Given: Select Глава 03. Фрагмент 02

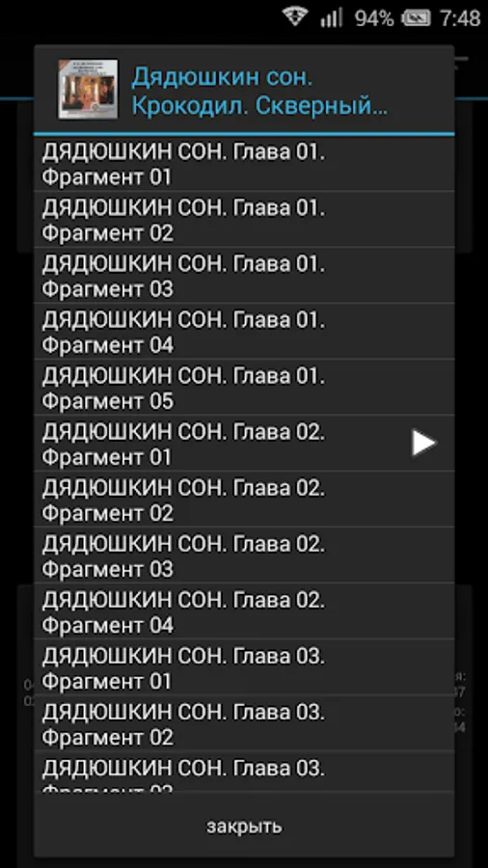Looking at the screenshot, I should (x=244, y=722).
